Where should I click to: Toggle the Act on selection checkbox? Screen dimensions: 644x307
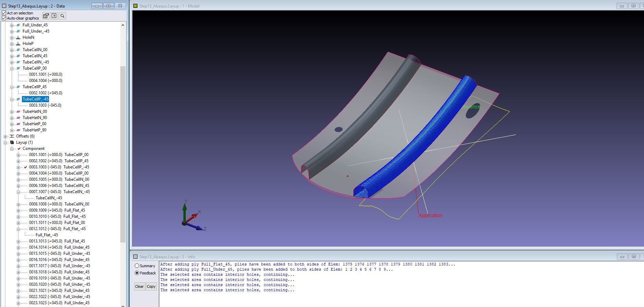(4, 13)
